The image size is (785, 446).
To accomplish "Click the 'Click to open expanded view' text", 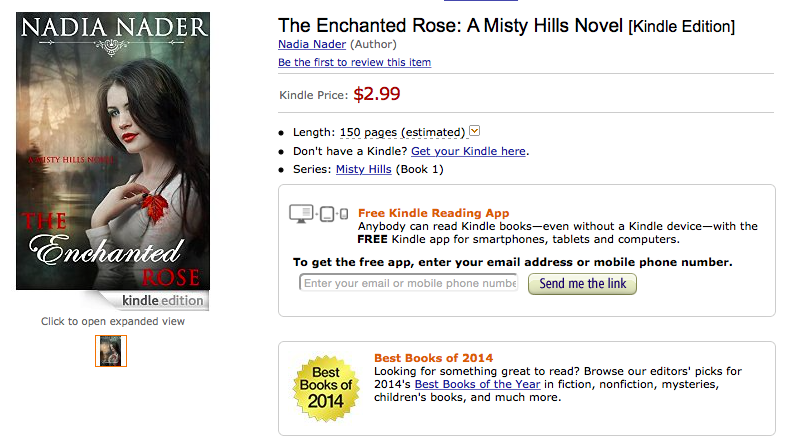I will pyautogui.click(x=113, y=321).
